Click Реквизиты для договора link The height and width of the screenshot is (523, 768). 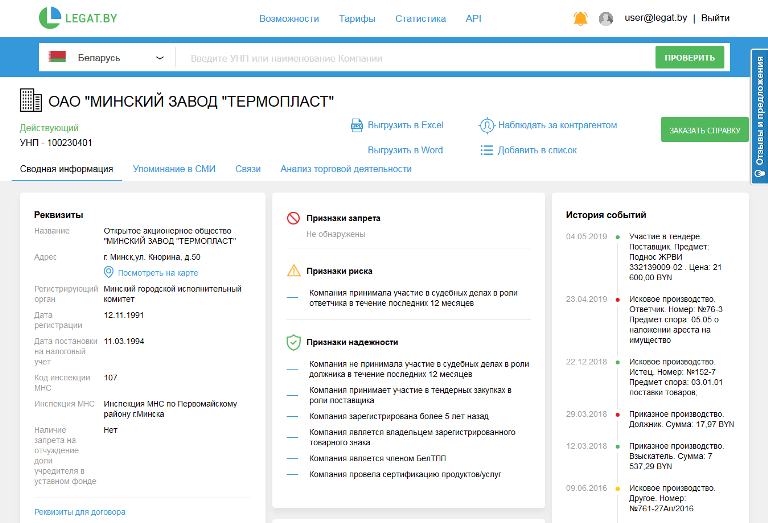(80, 512)
